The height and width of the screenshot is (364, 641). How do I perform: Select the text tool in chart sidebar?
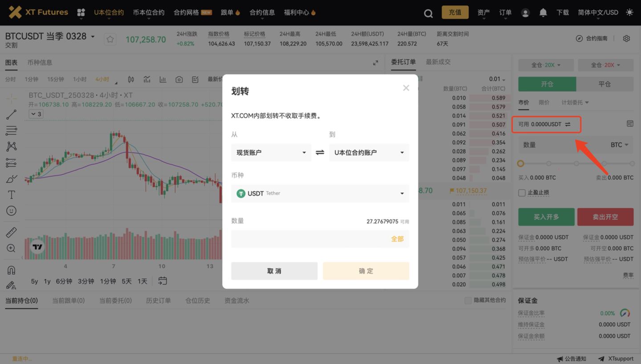click(x=11, y=195)
